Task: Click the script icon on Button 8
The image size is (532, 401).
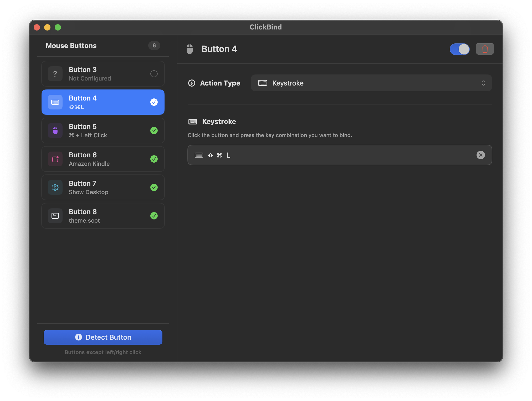Action: (x=55, y=216)
